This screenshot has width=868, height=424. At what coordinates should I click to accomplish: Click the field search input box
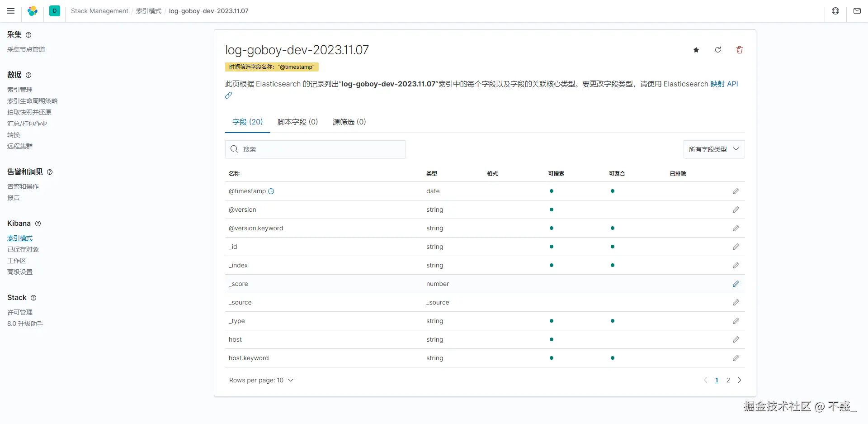316,149
